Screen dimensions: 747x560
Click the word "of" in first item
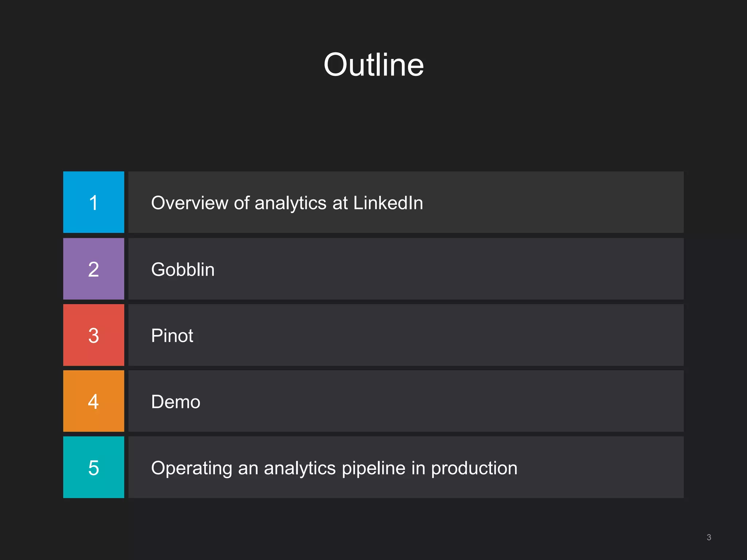(241, 203)
